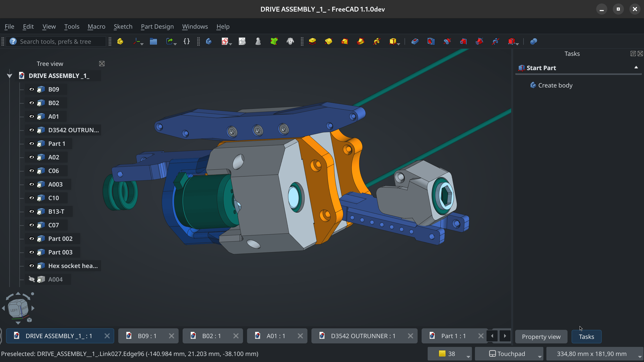This screenshot has height=362, width=644.
Task: Click the Pad tool icon
Action: click(x=312, y=41)
